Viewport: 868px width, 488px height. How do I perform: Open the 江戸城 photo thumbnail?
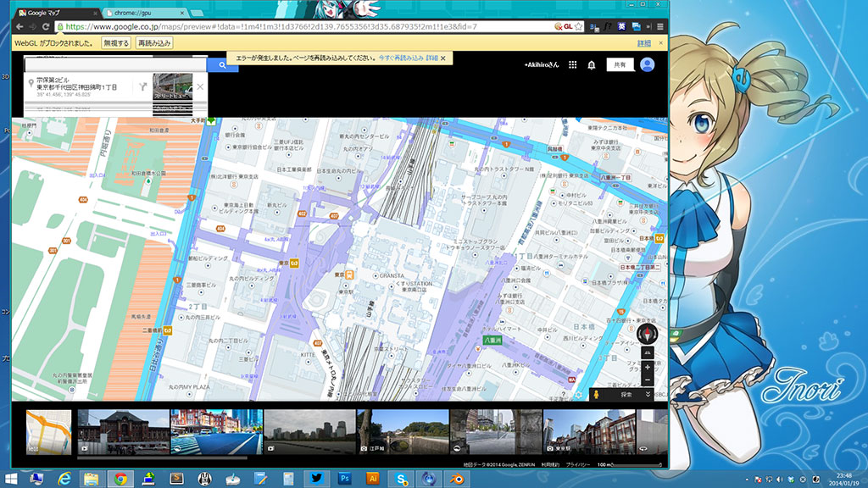coord(403,430)
